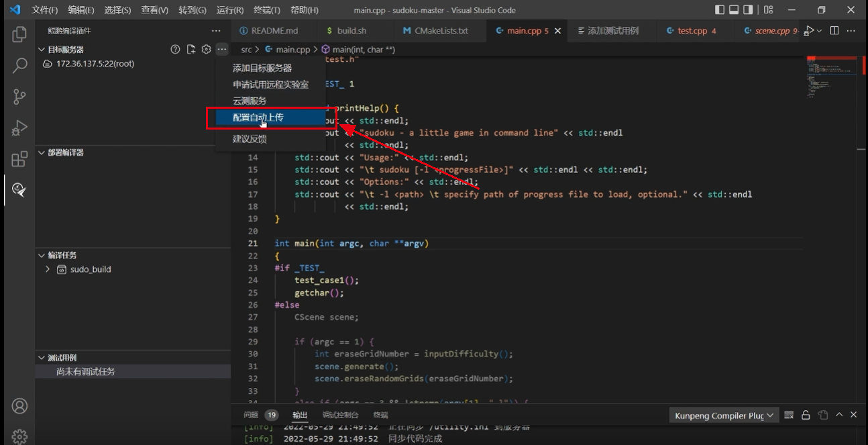Open the 终端(T) menu
868x445 pixels.
(267, 10)
